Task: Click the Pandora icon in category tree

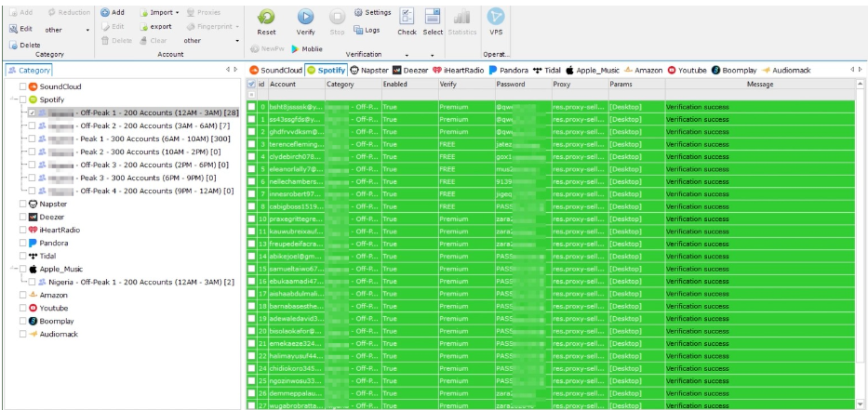Action: (33, 243)
